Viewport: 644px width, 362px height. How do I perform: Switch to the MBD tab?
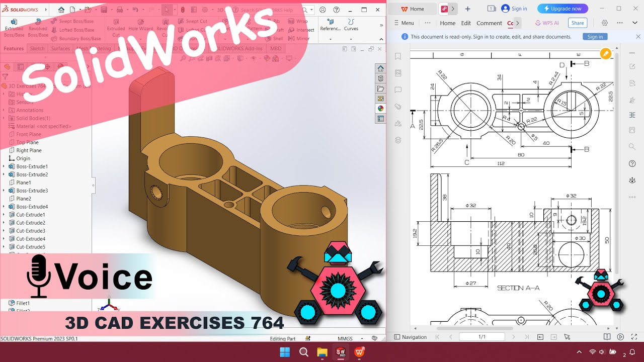(x=276, y=48)
